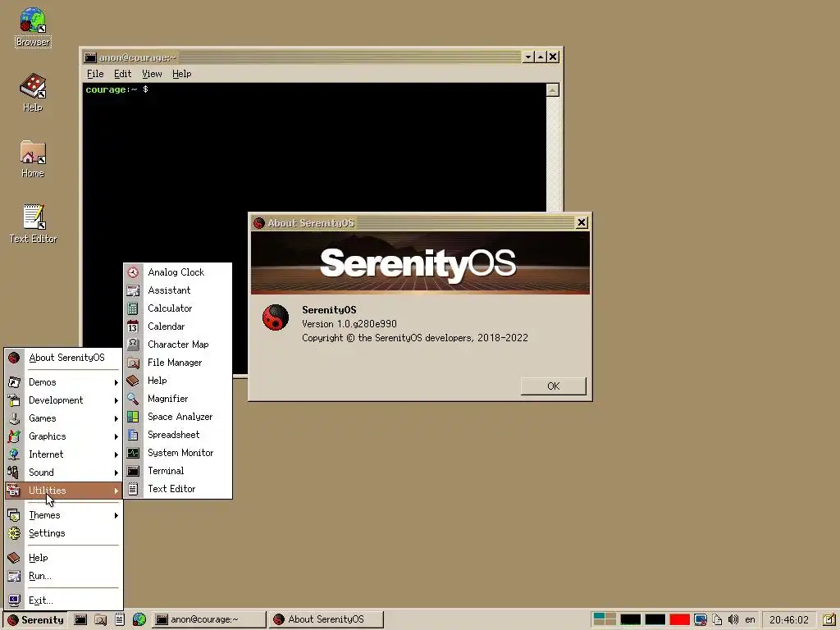Open Help entry in the Utilities submenu
This screenshot has width=840, height=630.
click(x=178, y=381)
